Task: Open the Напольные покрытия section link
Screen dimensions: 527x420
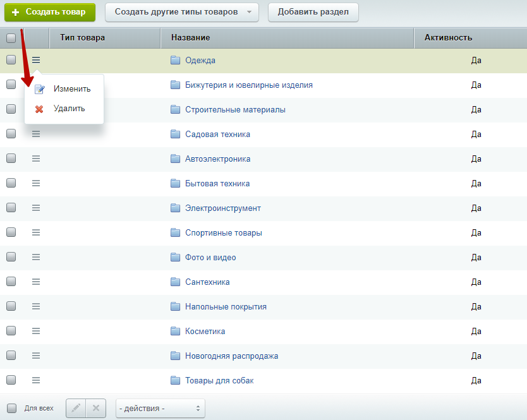Action: pos(226,306)
